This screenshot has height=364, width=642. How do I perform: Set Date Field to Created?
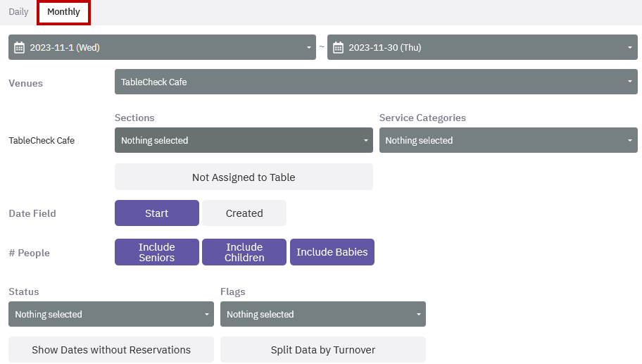(244, 213)
